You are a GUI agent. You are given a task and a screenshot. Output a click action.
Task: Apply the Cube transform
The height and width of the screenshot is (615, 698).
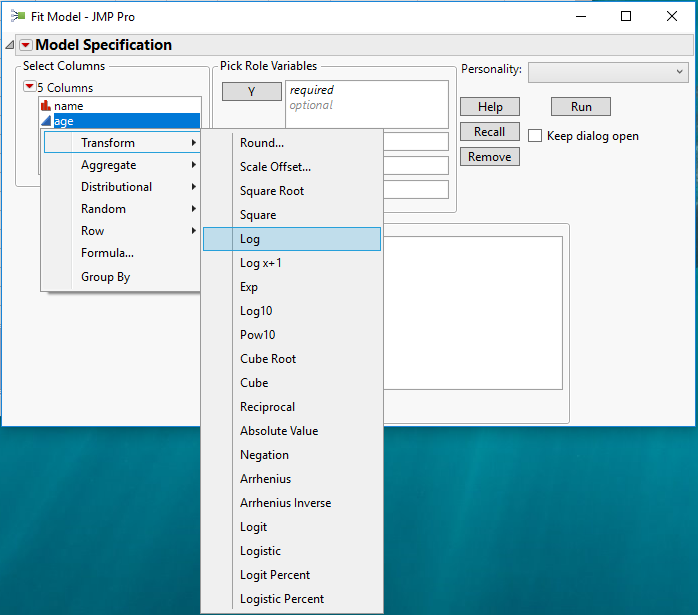coord(292,383)
